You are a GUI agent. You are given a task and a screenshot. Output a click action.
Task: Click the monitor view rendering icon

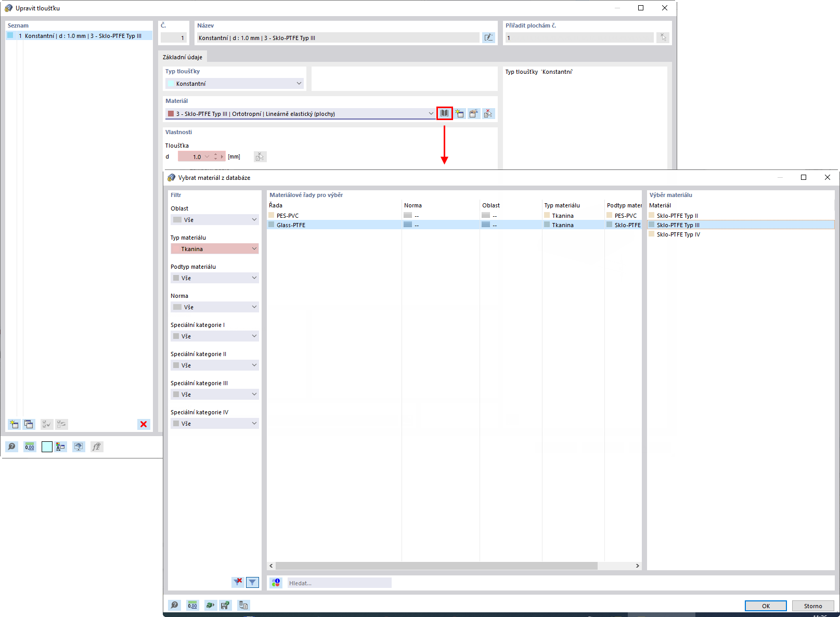click(79, 447)
